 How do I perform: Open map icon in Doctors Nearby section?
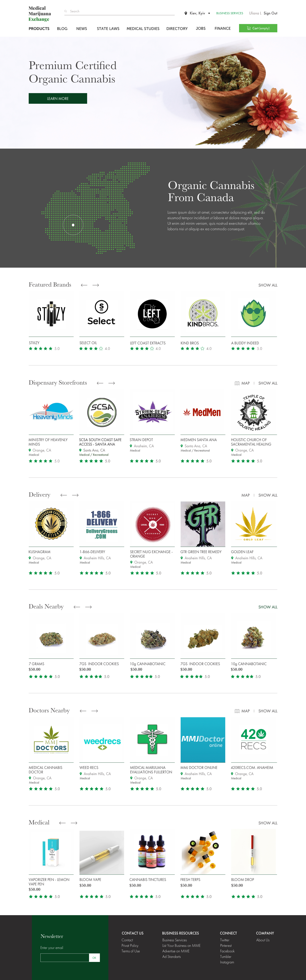(x=237, y=711)
